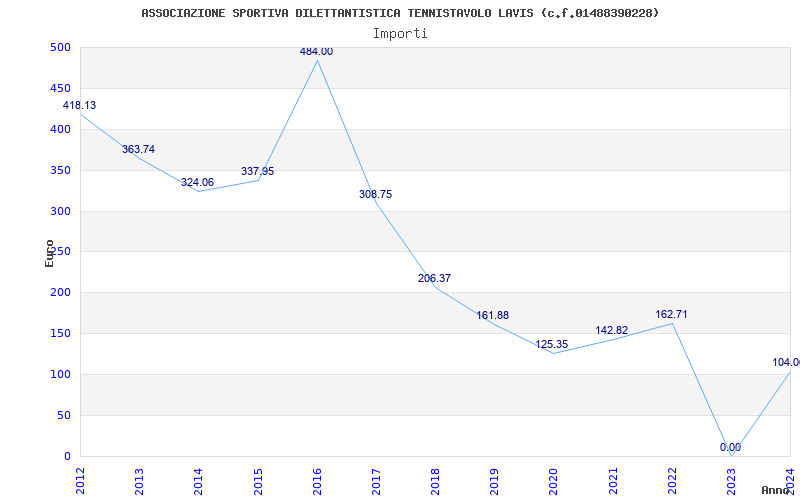Click the Anno x-axis title
800x500 pixels.
[x=776, y=490]
